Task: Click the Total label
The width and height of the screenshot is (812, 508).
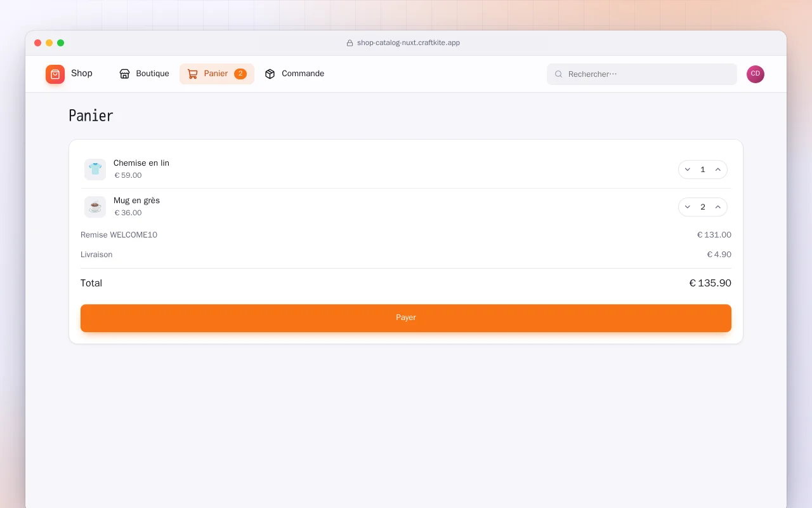Action: [x=91, y=283]
